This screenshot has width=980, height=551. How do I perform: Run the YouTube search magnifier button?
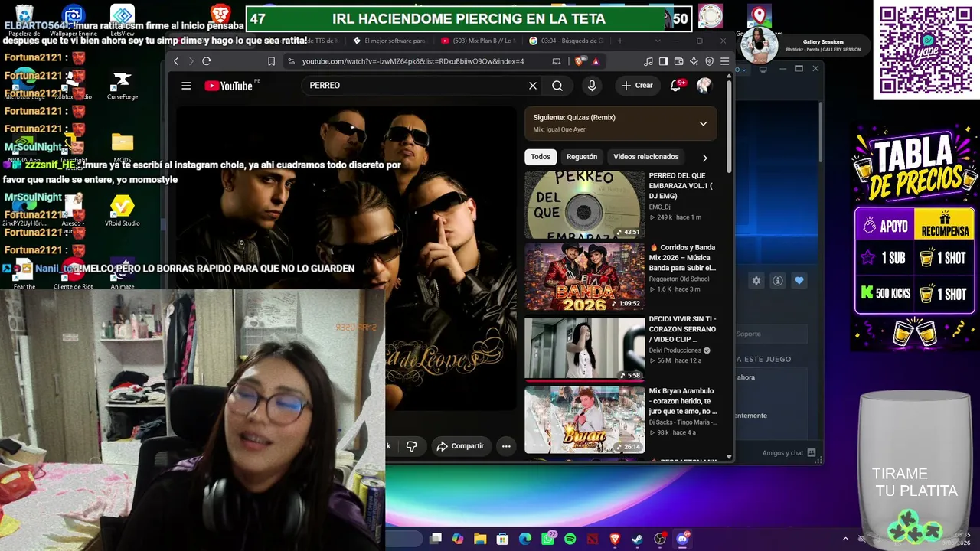tap(557, 86)
